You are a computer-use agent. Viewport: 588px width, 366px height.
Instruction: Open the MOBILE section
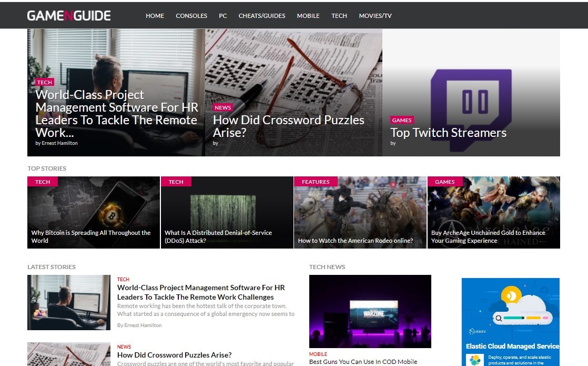point(308,16)
